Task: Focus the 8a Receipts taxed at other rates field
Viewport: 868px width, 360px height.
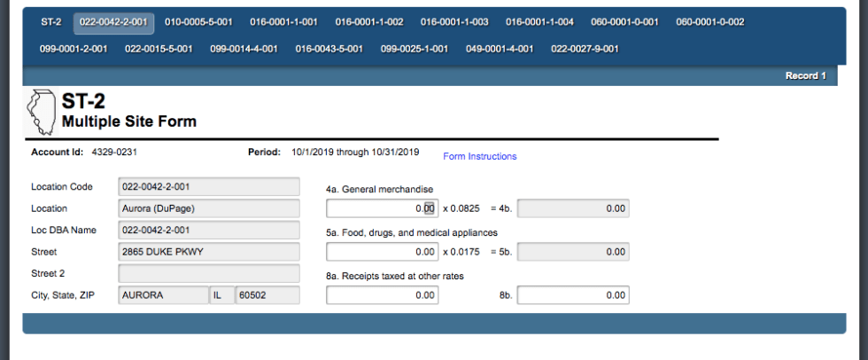Action: (382, 295)
